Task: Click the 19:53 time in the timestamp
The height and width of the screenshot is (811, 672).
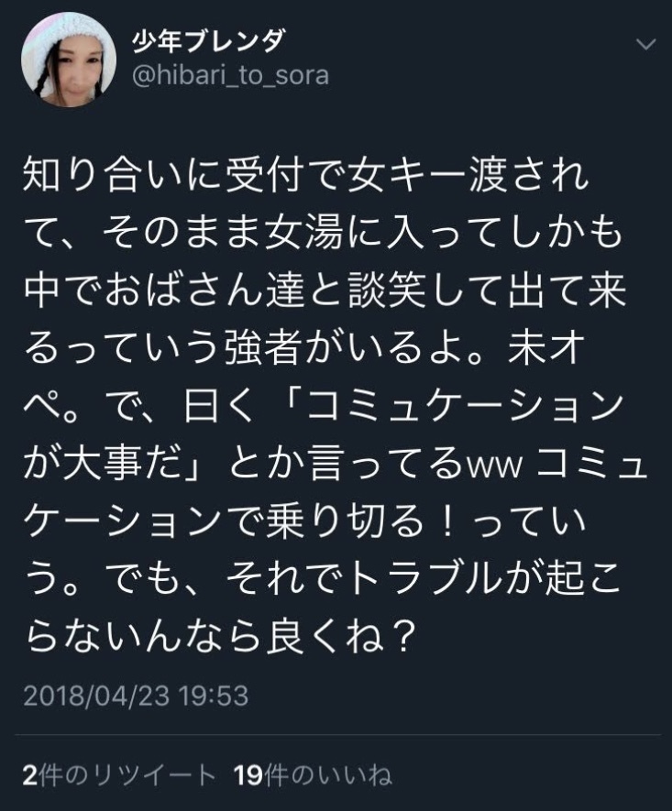Action: (x=213, y=696)
